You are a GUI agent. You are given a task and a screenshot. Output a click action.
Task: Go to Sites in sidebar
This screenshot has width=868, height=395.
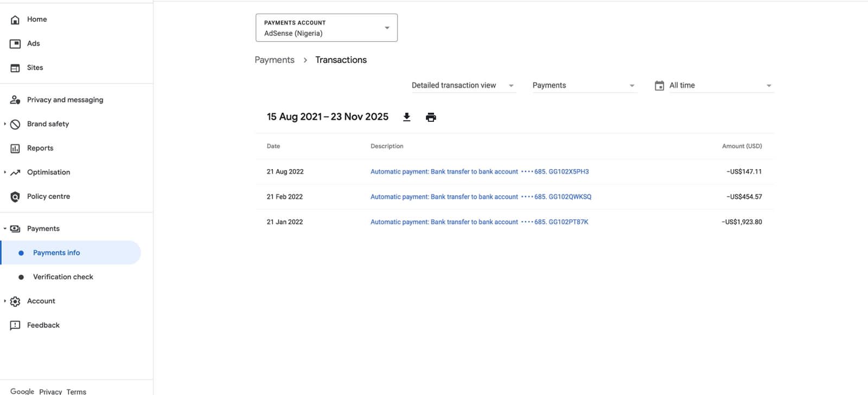pos(35,68)
